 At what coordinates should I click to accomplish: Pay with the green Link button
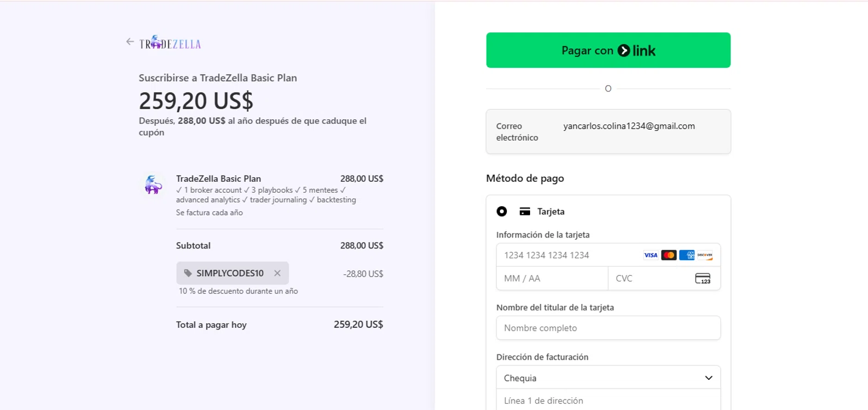tap(608, 50)
